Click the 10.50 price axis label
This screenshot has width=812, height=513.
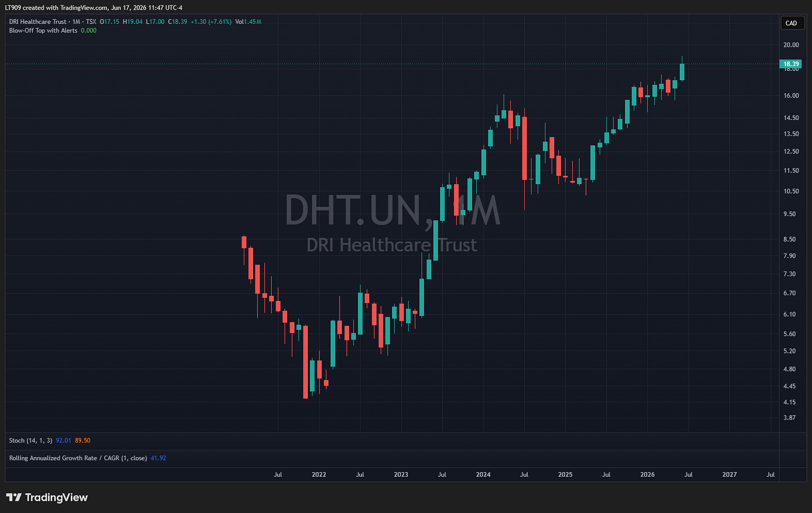tap(791, 191)
